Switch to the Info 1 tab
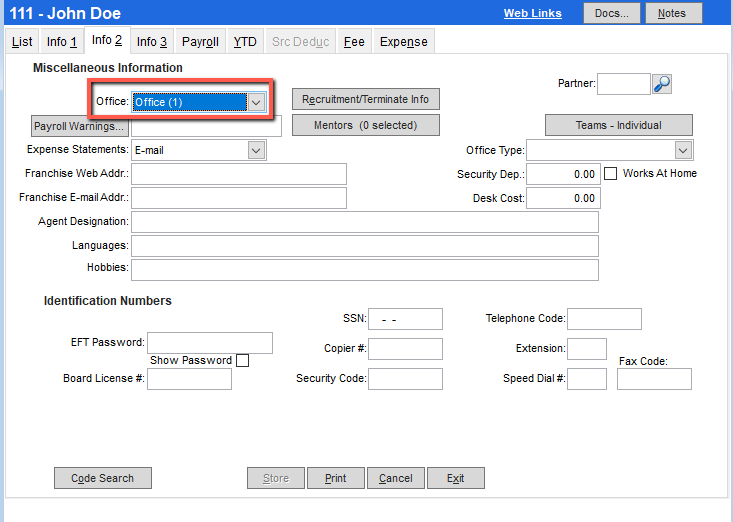 click(x=62, y=42)
